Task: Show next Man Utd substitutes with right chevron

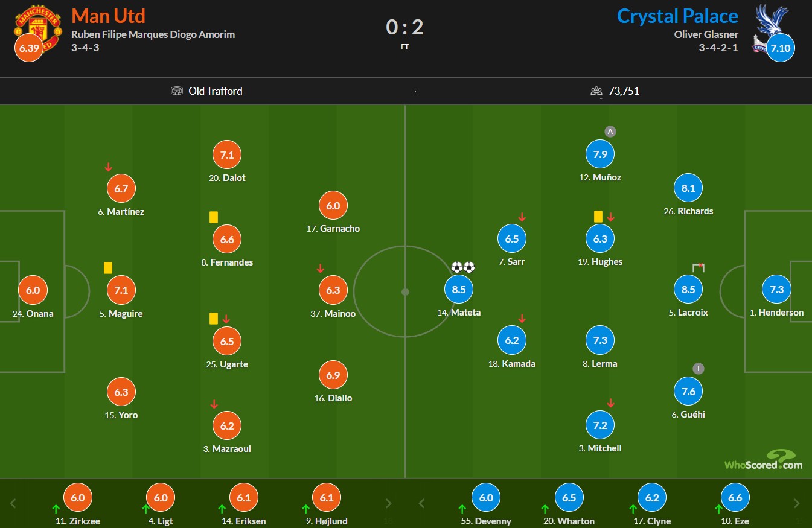Action: coord(389,503)
